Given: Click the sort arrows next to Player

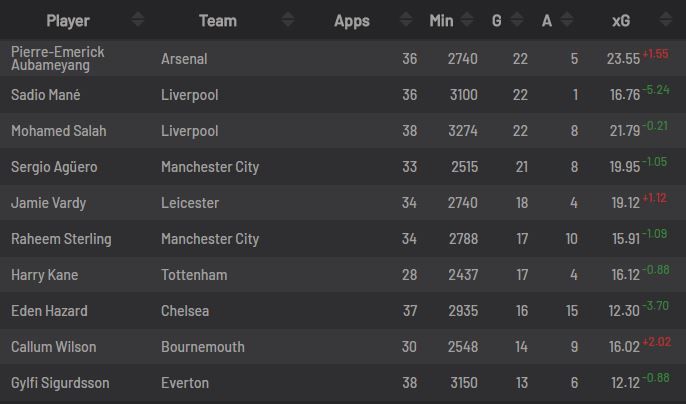Looking at the screenshot, I should [137, 20].
